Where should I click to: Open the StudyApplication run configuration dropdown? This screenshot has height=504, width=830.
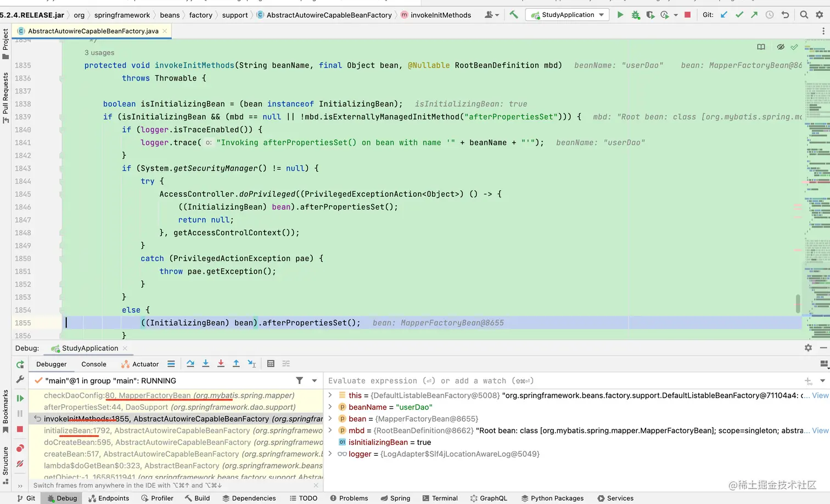click(x=568, y=15)
